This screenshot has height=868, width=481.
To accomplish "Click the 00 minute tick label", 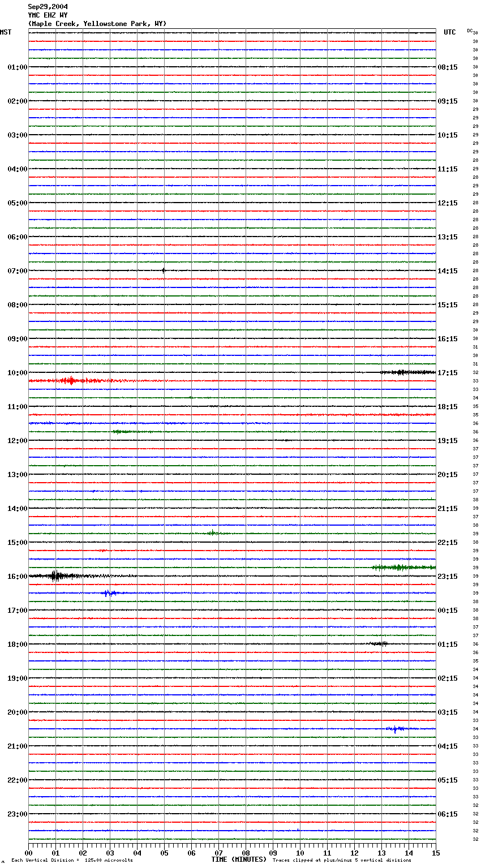I will pyautogui.click(x=28, y=853).
